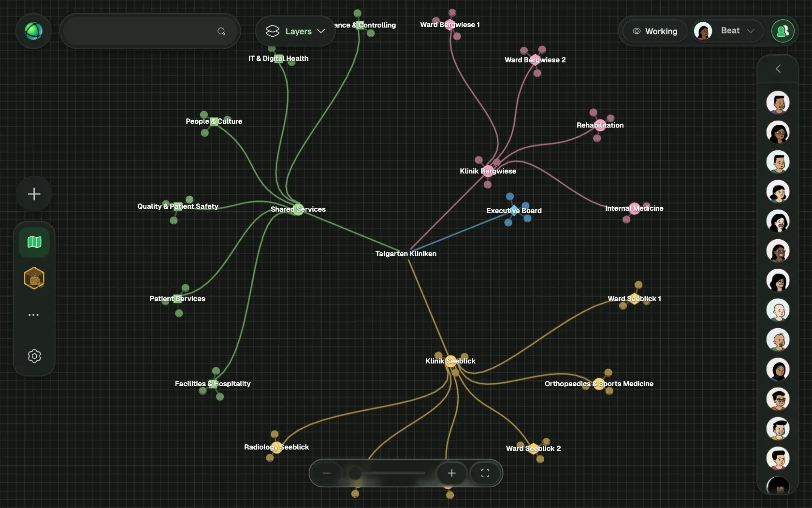
Task: Open the hexagon package icon
Action: point(34,278)
